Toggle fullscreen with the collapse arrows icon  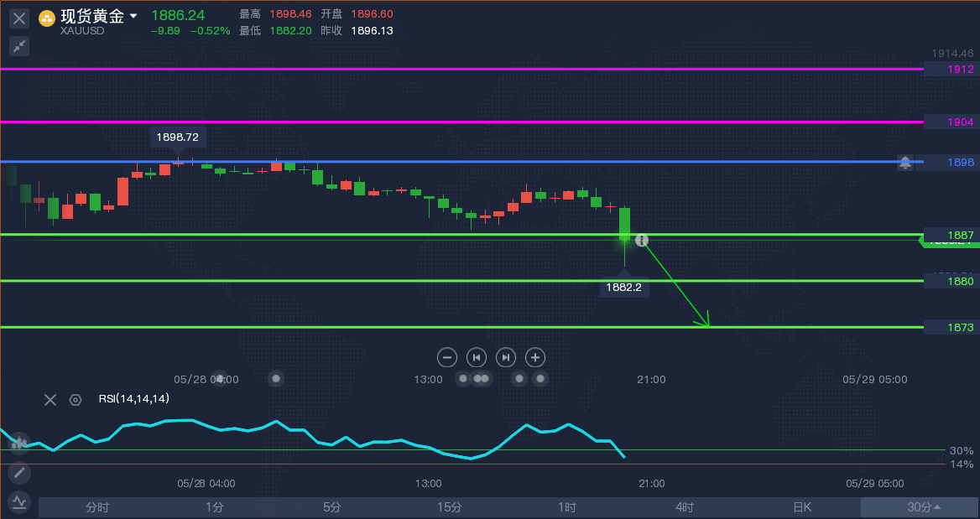tap(19, 46)
